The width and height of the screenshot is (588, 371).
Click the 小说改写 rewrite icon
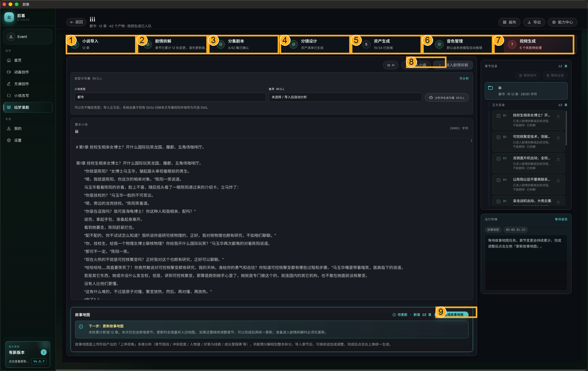pyautogui.click(x=9, y=96)
